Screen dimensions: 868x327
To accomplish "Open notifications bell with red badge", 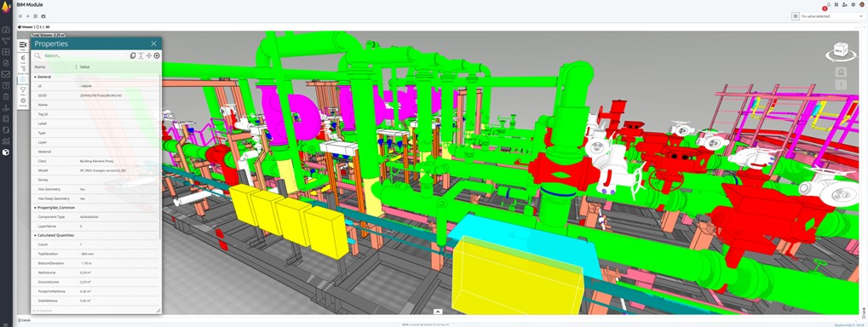I will click(828, 5).
